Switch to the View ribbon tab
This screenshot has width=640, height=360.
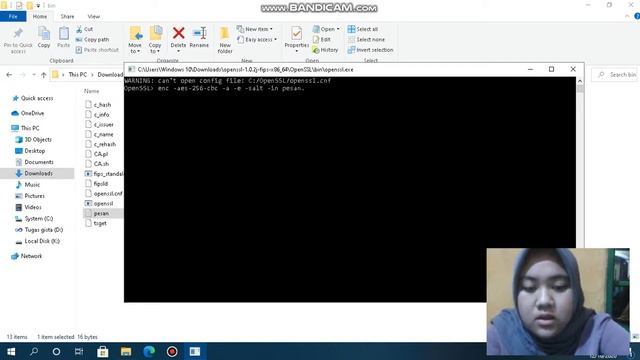(x=93, y=16)
